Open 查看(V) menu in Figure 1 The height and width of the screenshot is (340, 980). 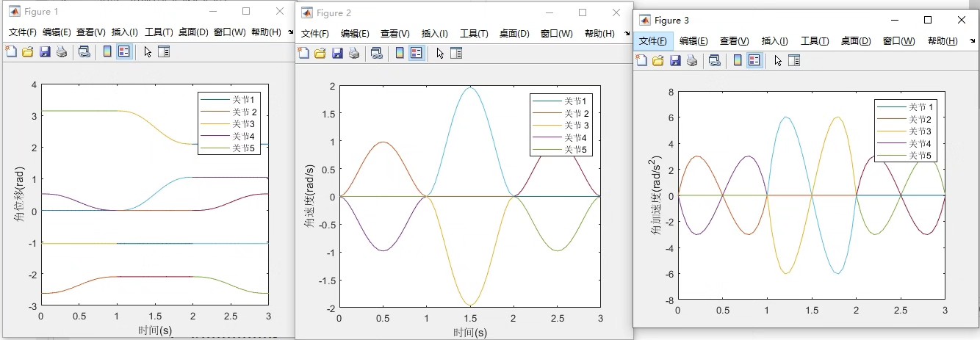coord(91,32)
